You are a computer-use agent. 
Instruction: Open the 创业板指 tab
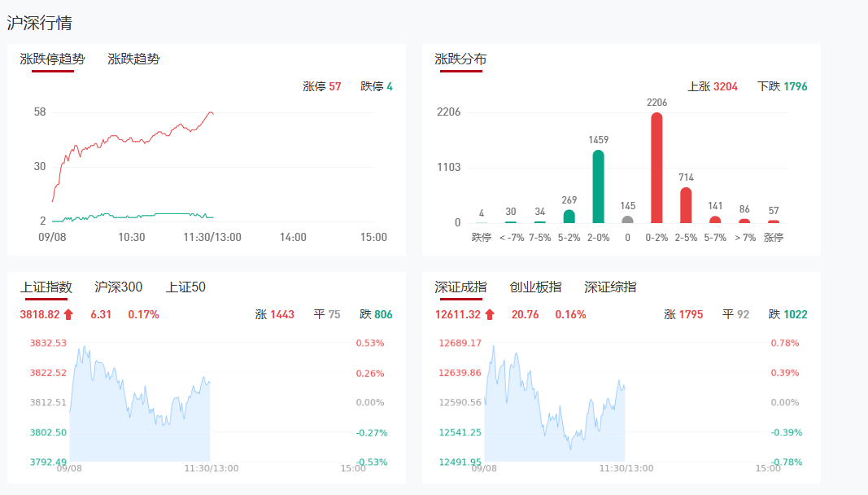pos(535,287)
